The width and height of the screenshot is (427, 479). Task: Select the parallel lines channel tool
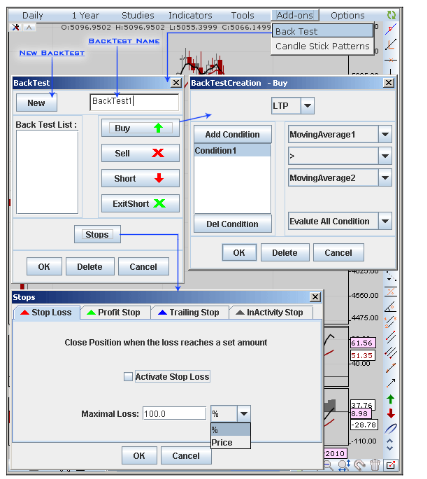pos(391,337)
